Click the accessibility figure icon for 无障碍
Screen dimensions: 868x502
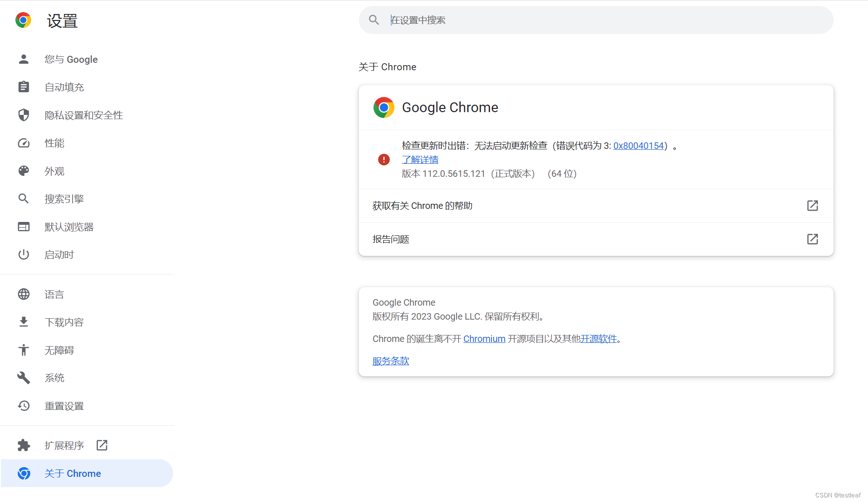coord(24,350)
